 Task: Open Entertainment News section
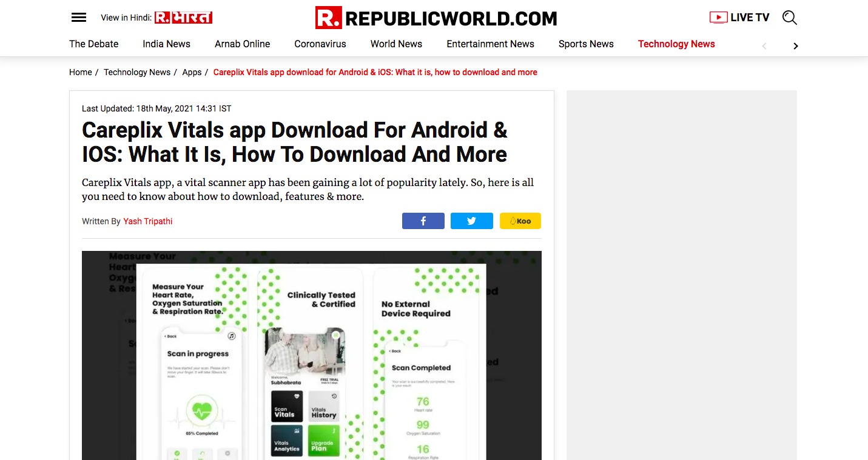(490, 44)
